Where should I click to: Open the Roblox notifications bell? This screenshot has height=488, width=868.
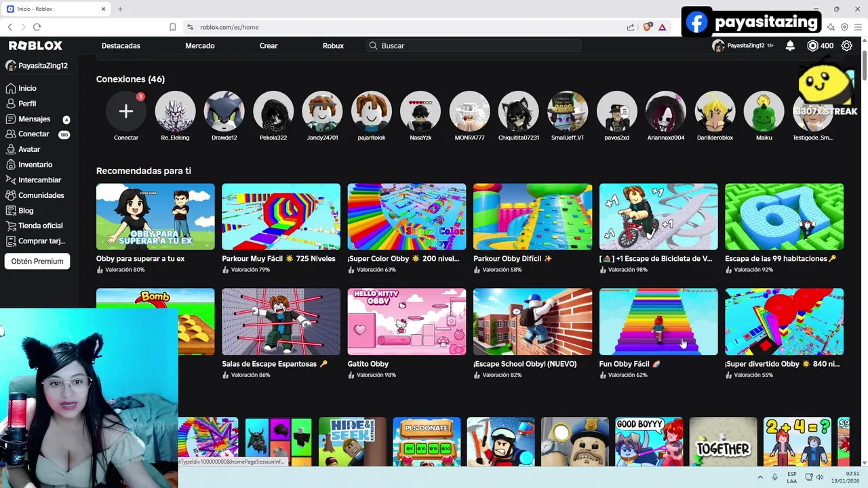point(790,45)
